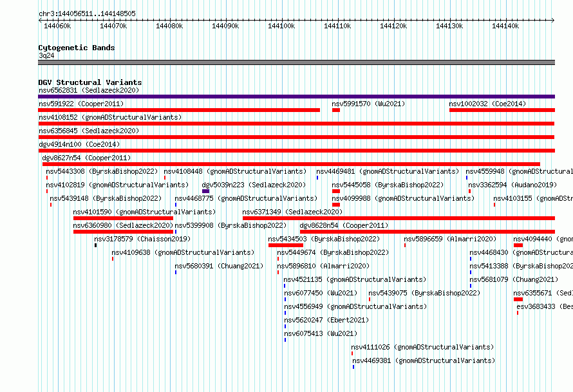Select nsv5443308 (ByrskaBishop2022) label

[x=102, y=171]
